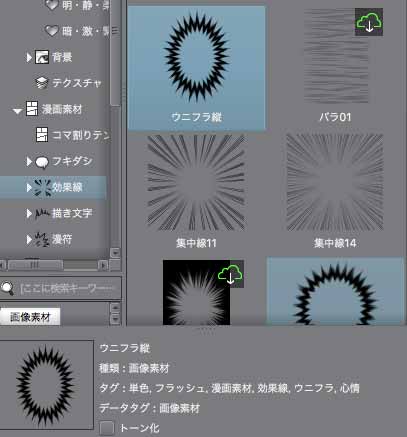The image size is (407, 437).
Task: Download バラ01 via its cloud icon
Action: coord(369,22)
